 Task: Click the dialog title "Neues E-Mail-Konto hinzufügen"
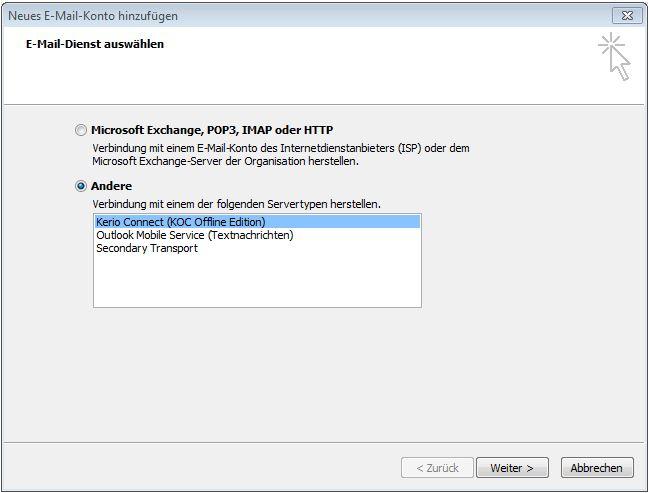(x=95, y=15)
